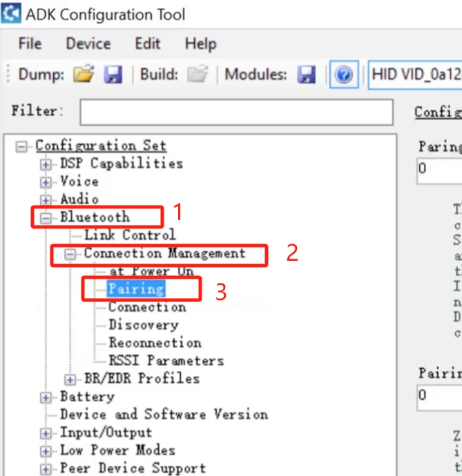Click the Modules save floppy icon

click(307, 75)
